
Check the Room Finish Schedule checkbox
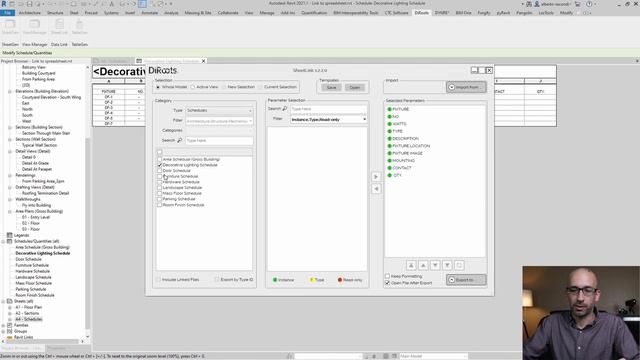(x=160, y=205)
